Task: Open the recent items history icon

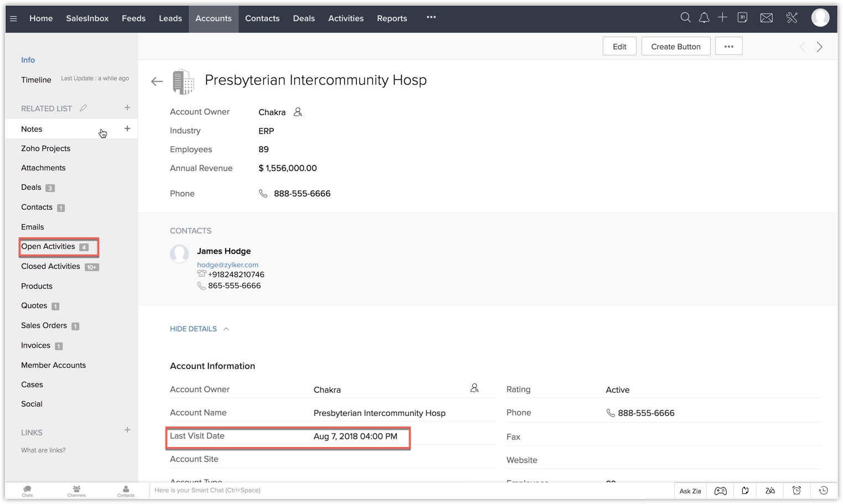Action: [x=824, y=491]
